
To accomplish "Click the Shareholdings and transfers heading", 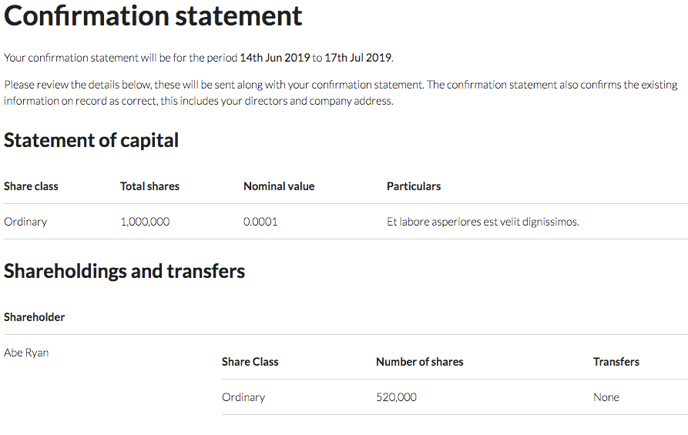I will coord(124,271).
